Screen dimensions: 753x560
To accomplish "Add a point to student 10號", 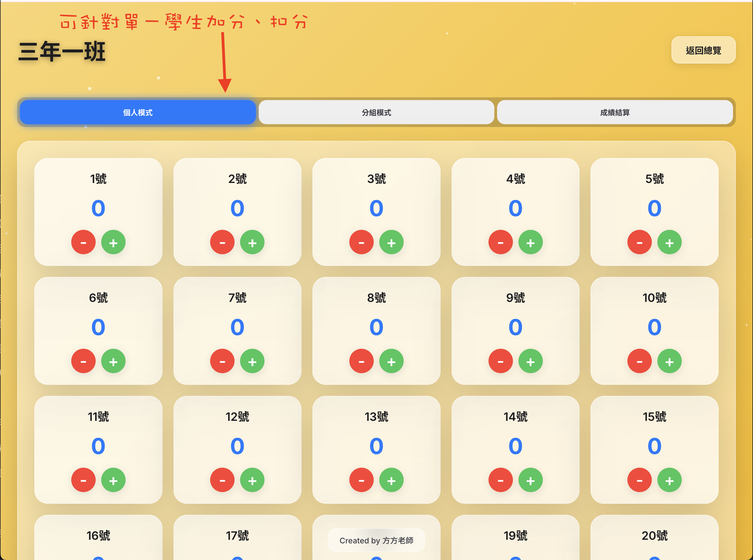I will point(670,361).
